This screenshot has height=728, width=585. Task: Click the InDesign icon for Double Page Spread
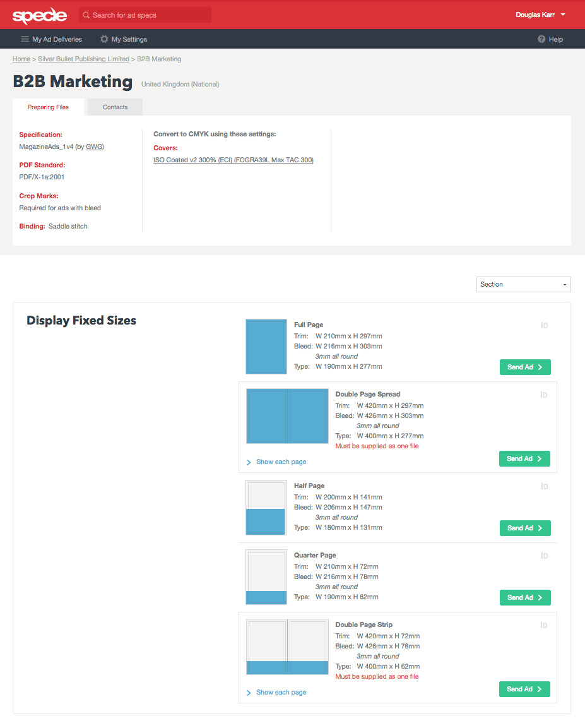(x=544, y=395)
